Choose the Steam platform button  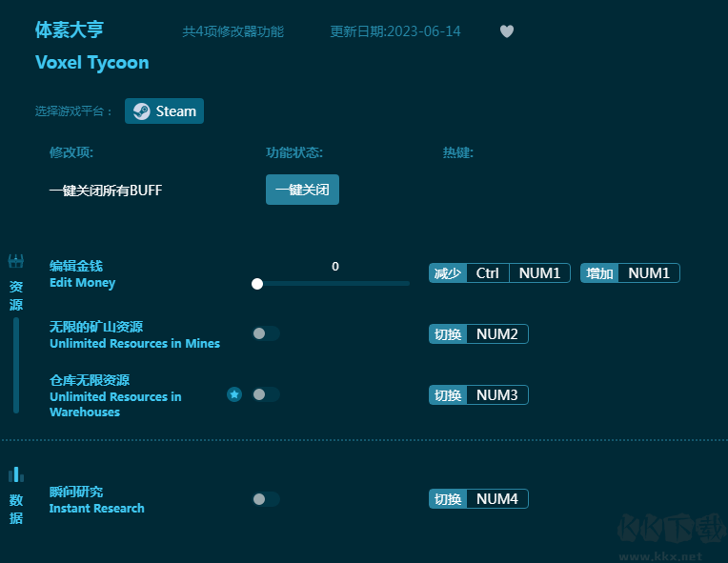tap(164, 111)
